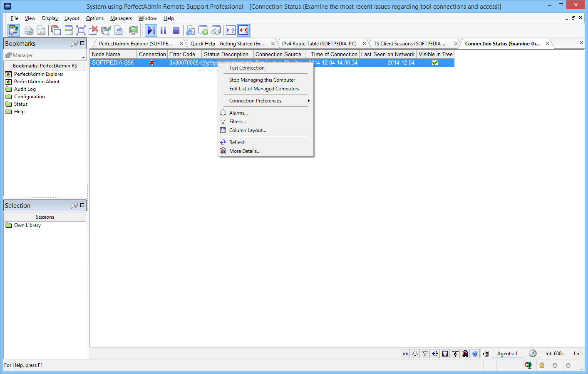This screenshot has width=588, height=374.
Task: Click the column layout icon in bottom bar
Action: pos(445,354)
